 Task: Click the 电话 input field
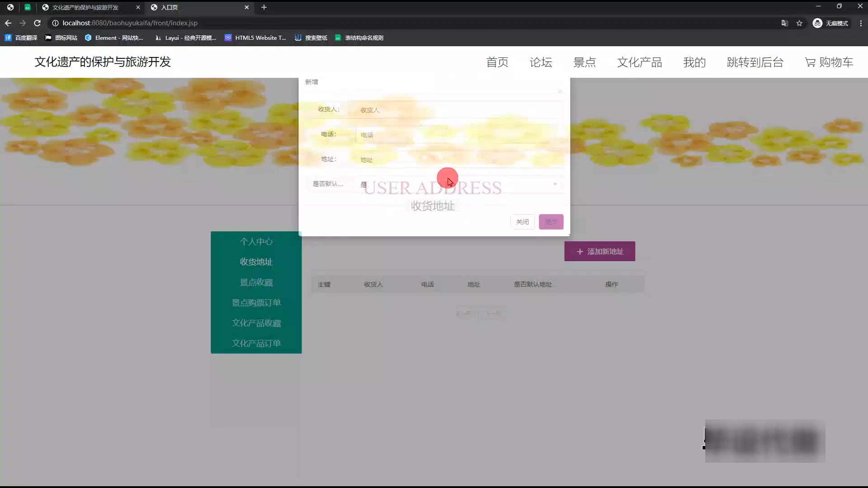pos(459,135)
